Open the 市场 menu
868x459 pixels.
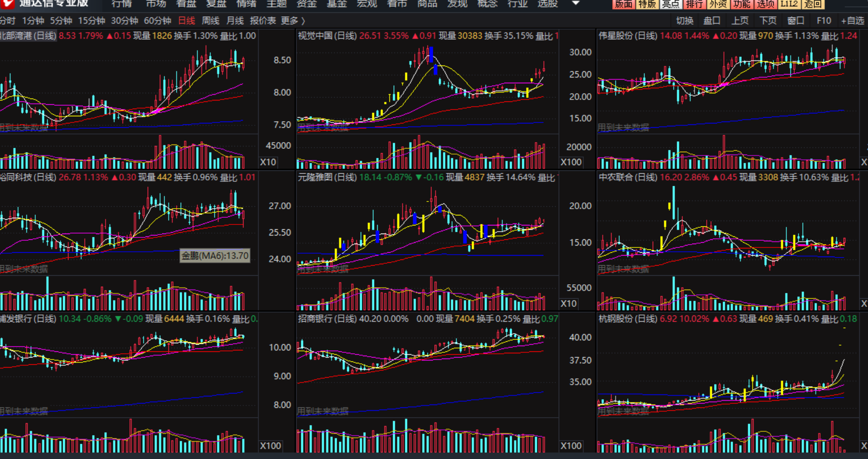pos(155,3)
